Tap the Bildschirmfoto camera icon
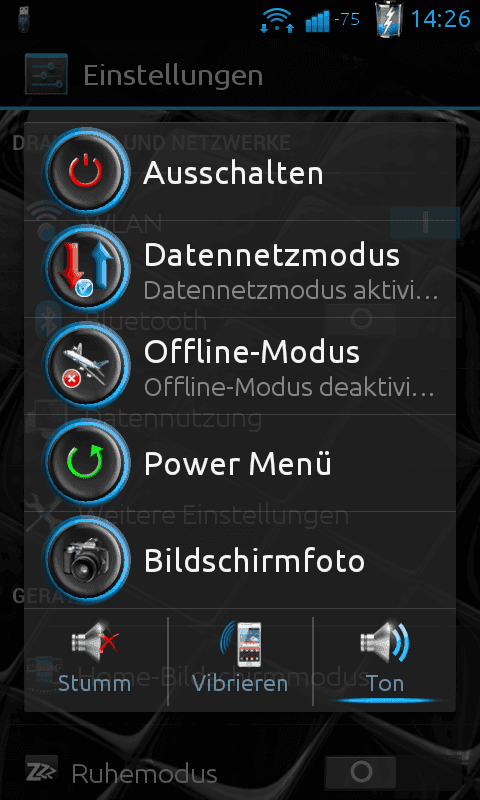The width and height of the screenshot is (480, 800). point(85,560)
